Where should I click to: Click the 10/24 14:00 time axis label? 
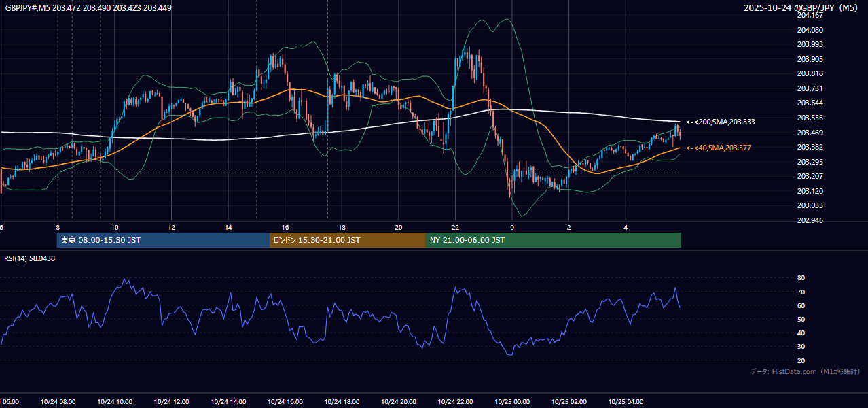[x=228, y=401]
